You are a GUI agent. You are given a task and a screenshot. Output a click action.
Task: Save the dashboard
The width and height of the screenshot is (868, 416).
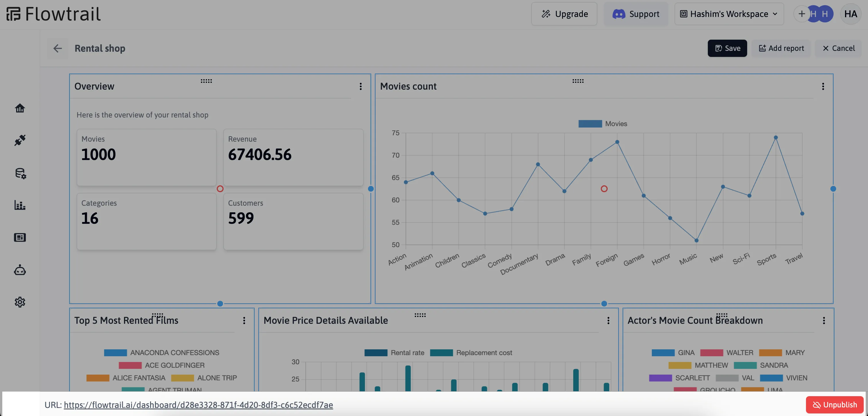727,48
